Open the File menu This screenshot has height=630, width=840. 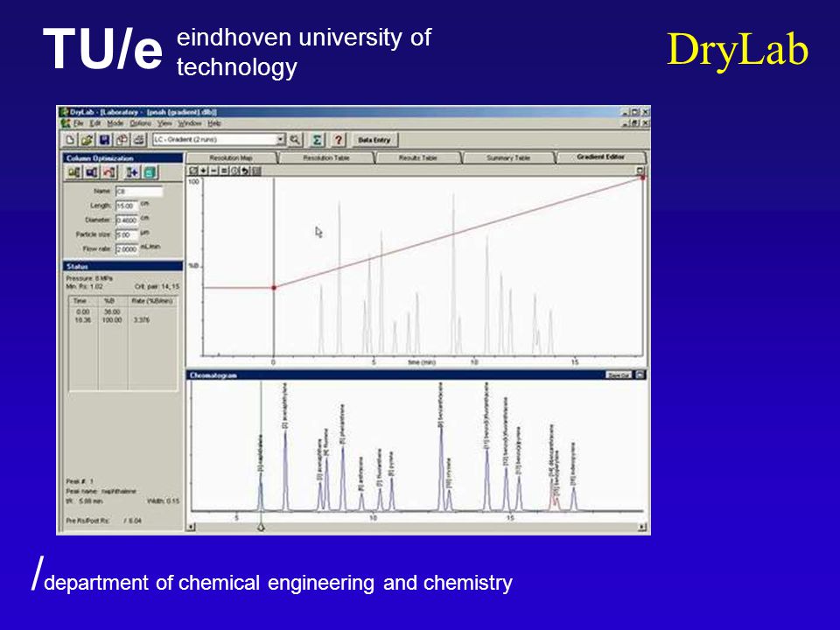click(x=78, y=123)
